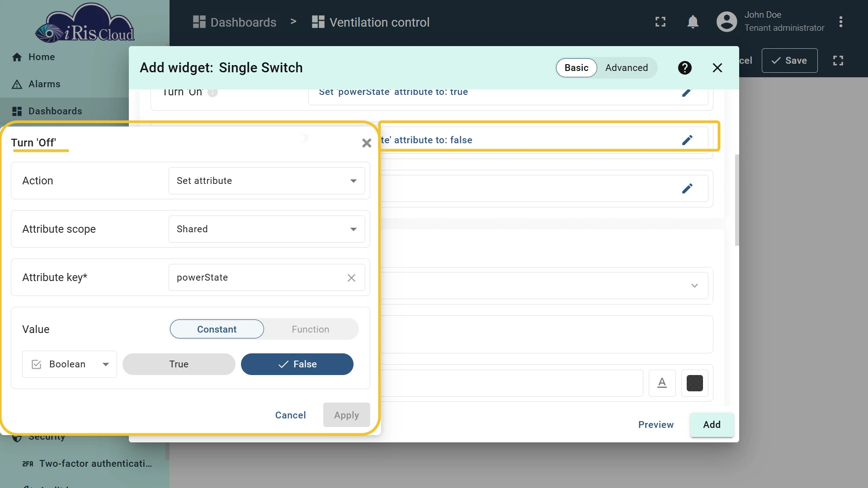
Task: Click the Ventilation control breadcrumb
Action: [x=370, y=22]
